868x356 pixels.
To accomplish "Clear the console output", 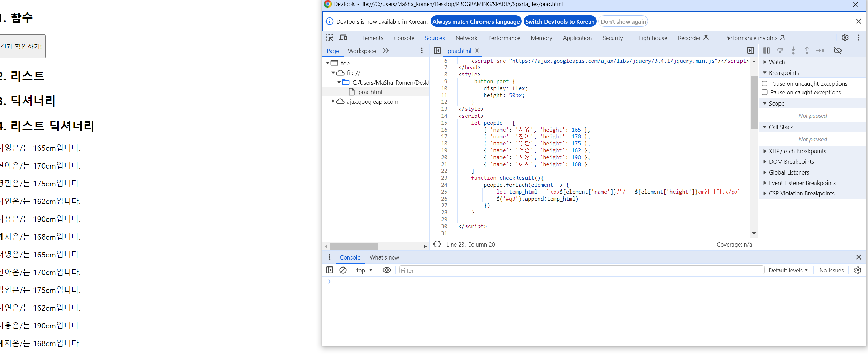I will [343, 270].
